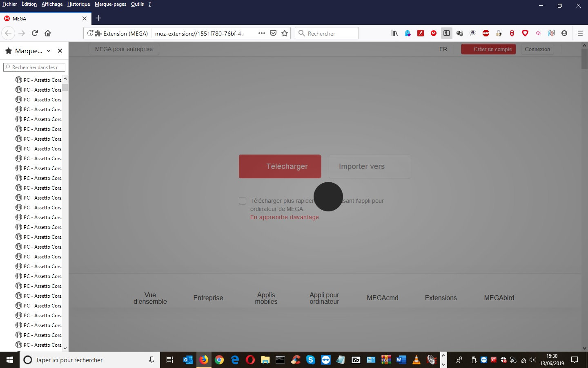
Task: Go to the Firefox home page
Action: 48,33
